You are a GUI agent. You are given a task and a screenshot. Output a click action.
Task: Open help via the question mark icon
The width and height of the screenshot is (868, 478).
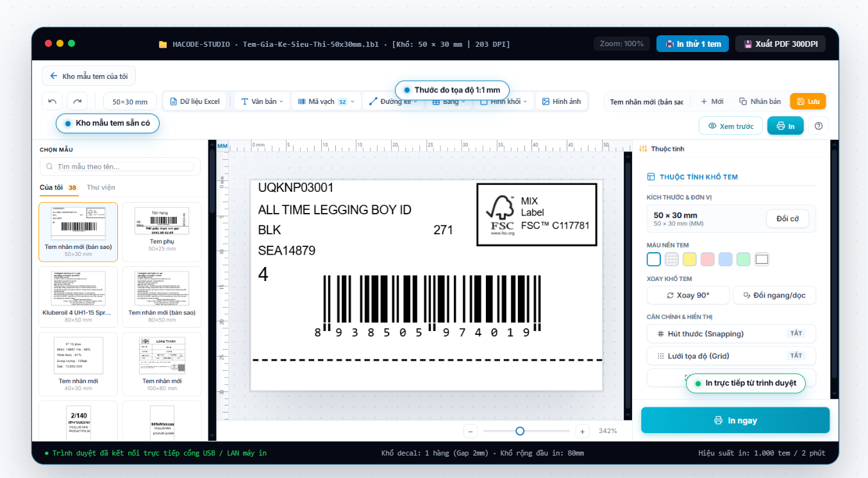pos(818,126)
